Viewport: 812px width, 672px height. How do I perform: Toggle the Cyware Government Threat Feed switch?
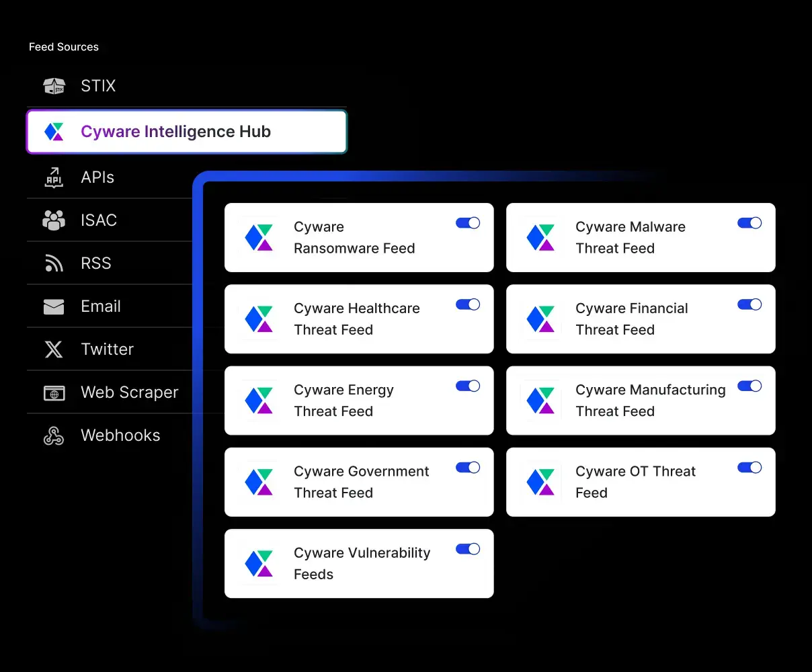point(468,467)
